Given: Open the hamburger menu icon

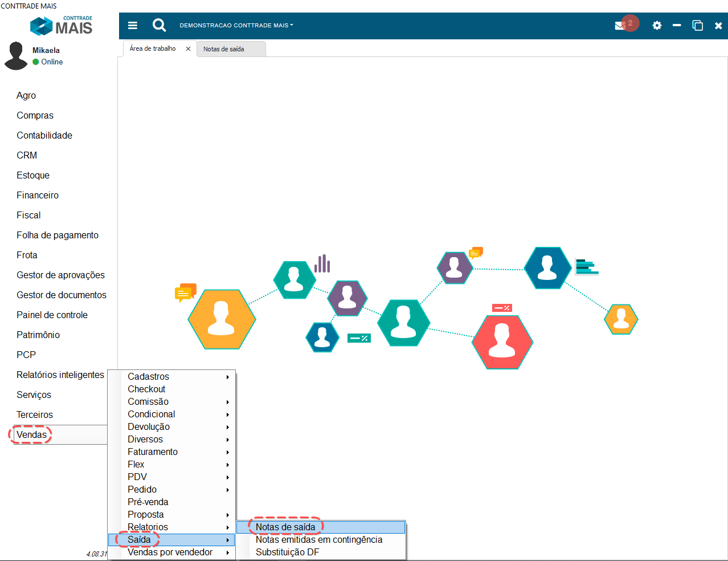Looking at the screenshot, I should point(133,25).
